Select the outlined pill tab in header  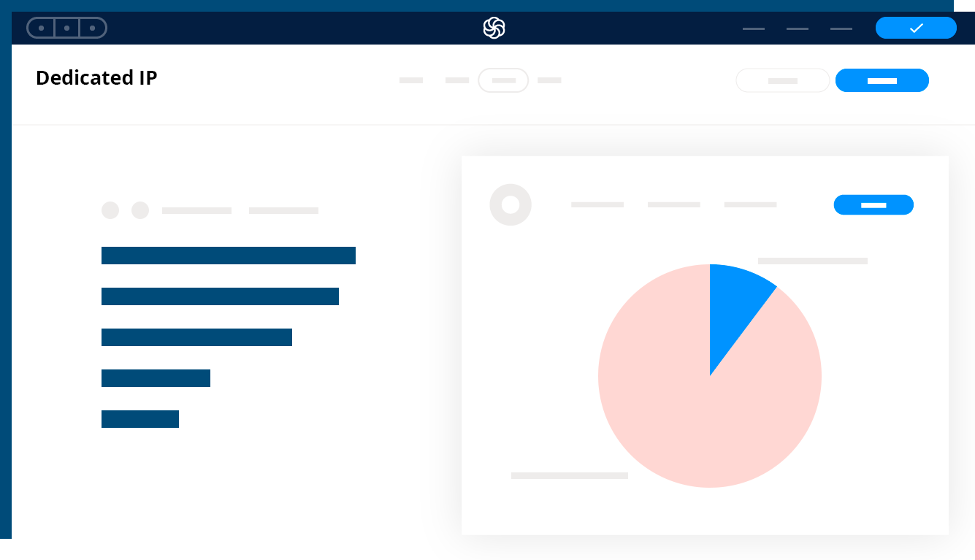coord(503,80)
